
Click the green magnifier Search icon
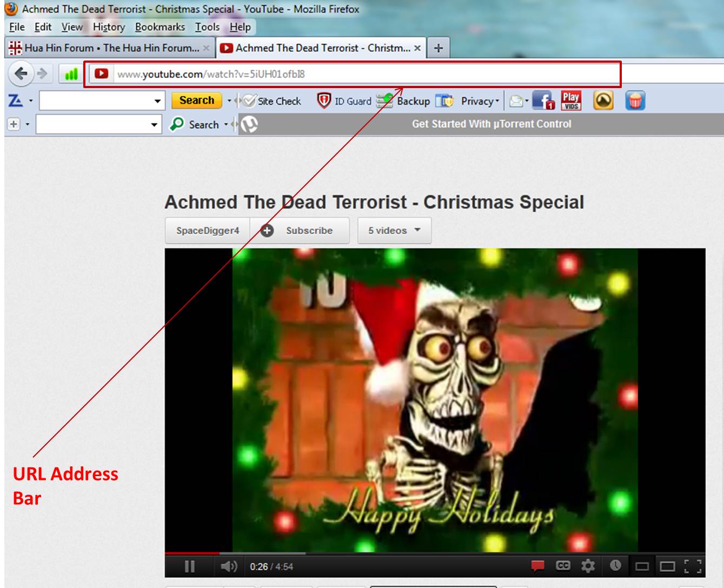tap(177, 124)
